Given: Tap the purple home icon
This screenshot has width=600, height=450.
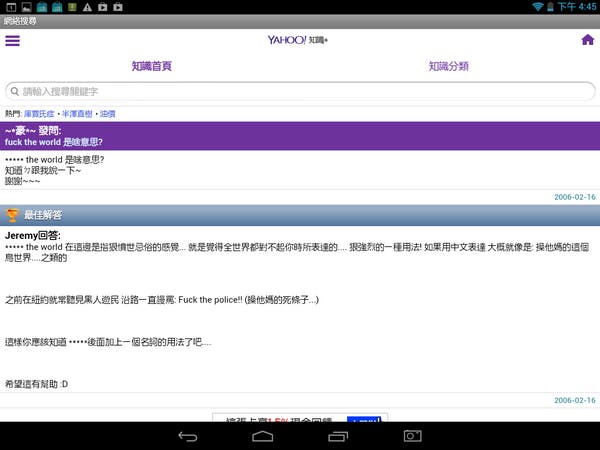Looking at the screenshot, I should [587, 40].
